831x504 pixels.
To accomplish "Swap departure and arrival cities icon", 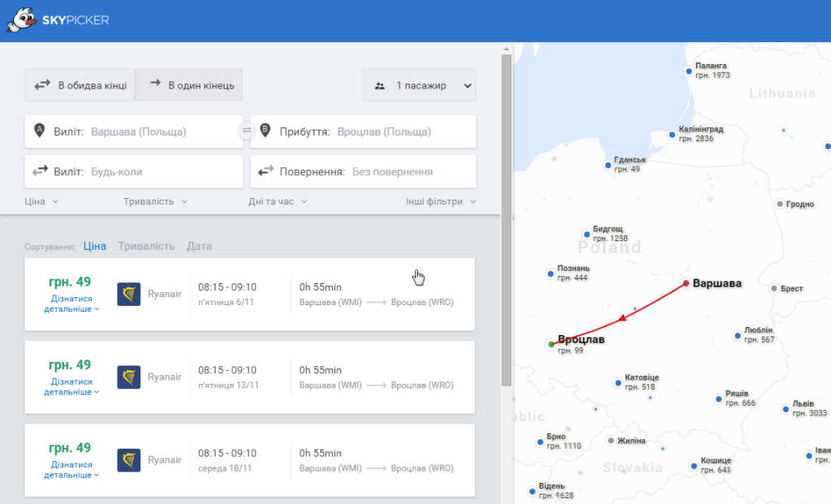I will [247, 131].
